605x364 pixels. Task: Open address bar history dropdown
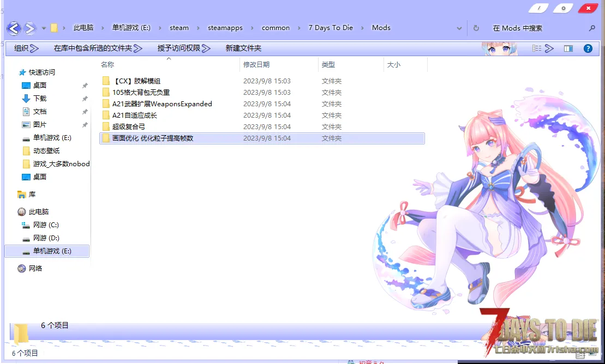coord(459,28)
